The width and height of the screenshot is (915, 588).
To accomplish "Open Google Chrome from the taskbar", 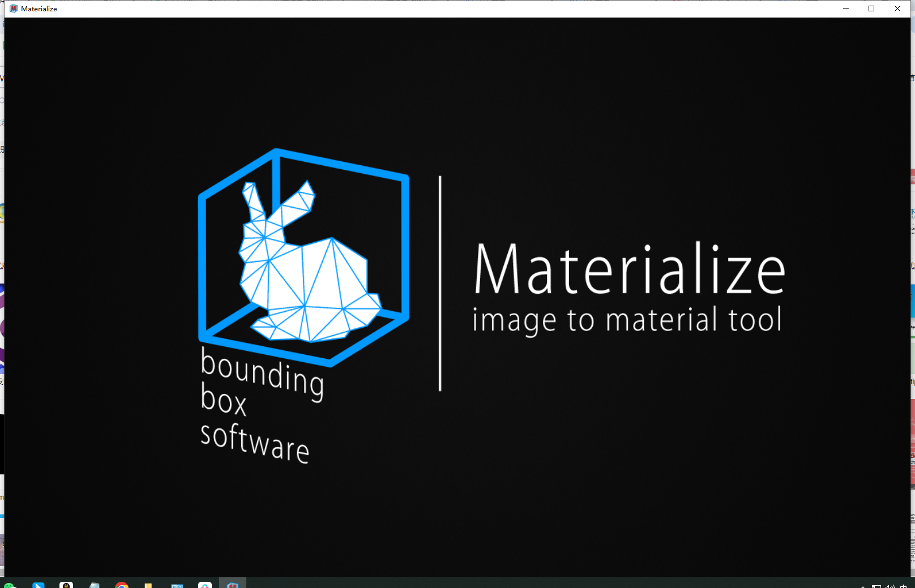I will tap(122, 585).
